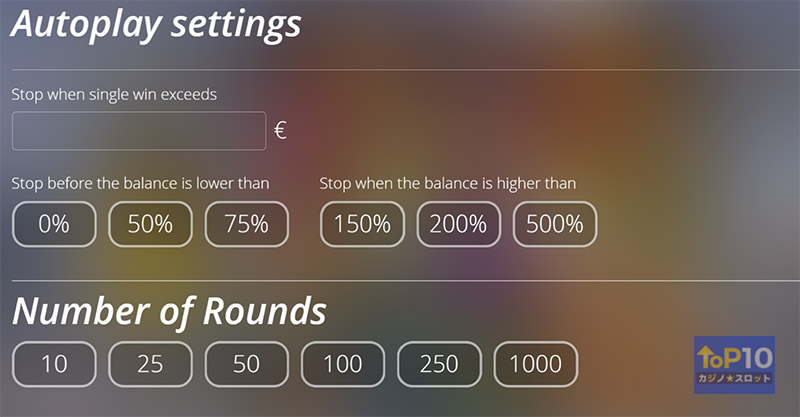Click the 'Stop when single win exceeds' label
The width and height of the screenshot is (800, 417).
[114, 94]
